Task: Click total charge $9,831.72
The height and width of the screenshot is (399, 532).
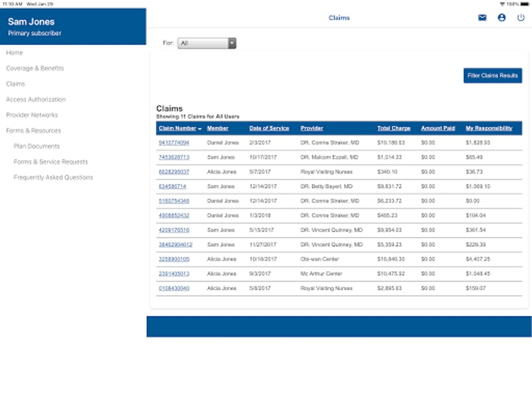Action: click(390, 186)
